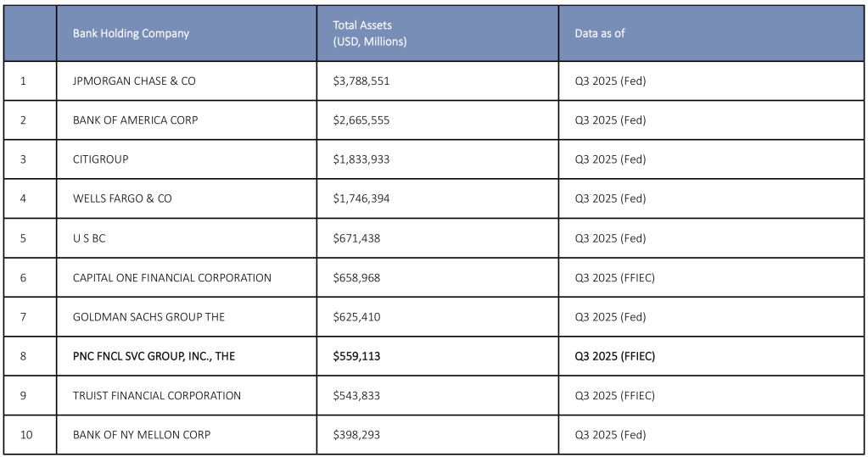Select the bold PNC FNCL SVC GROUP row name
This screenshot has width=868, height=457.
pos(154,356)
